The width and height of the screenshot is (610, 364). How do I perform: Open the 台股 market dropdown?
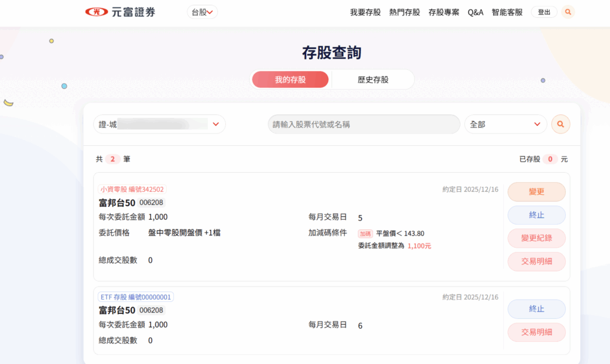pyautogui.click(x=202, y=12)
